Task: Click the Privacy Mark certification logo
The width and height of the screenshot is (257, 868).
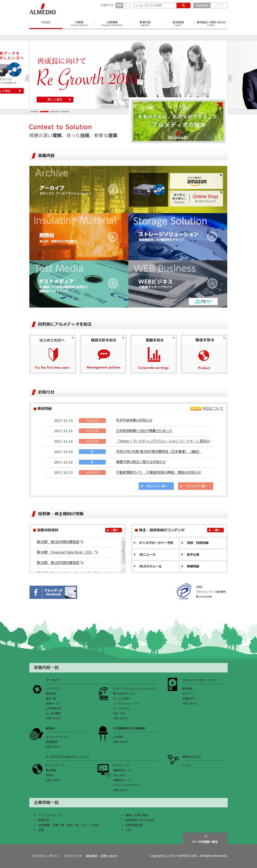Action: click(x=184, y=591)
